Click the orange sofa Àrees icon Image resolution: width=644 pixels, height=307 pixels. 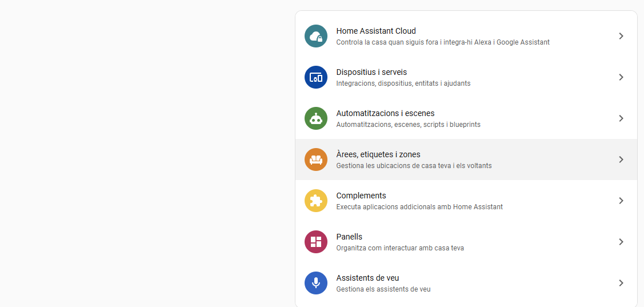[x=316, y=160]
